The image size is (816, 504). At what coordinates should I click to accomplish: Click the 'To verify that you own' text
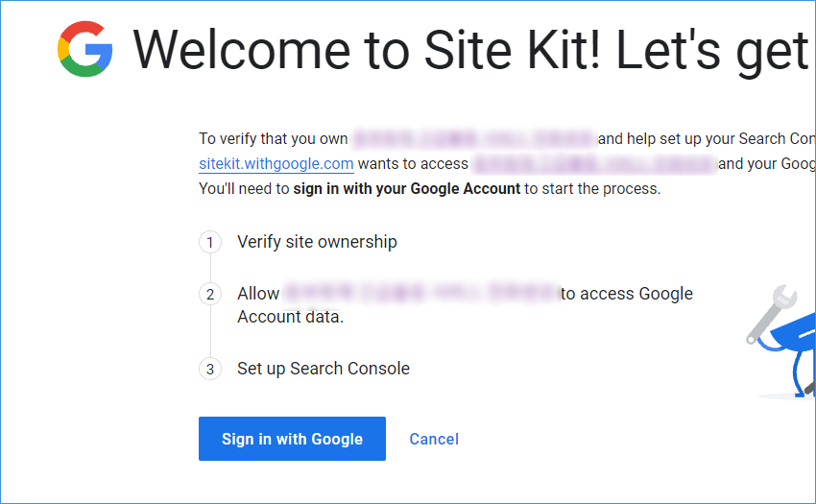(274, 138)
